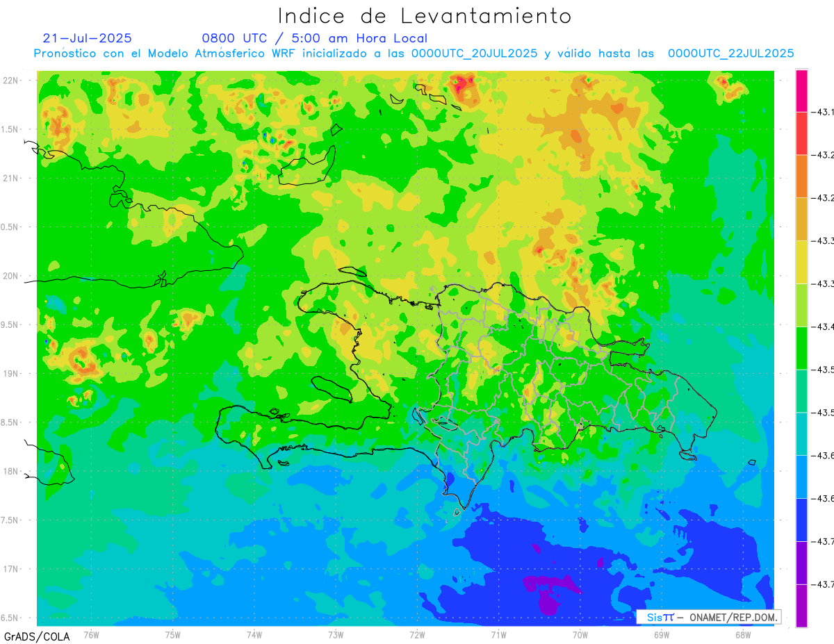
Task: Click the '18N' latitude label
Action: pos(10,471)
